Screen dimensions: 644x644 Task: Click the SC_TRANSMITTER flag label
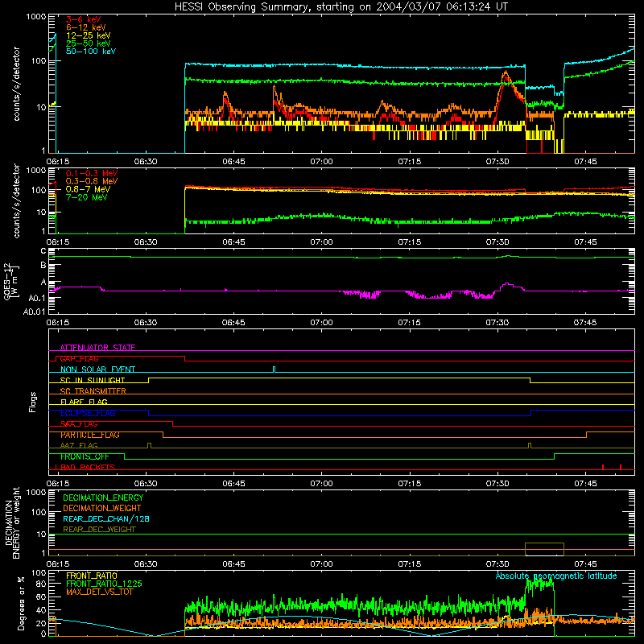93,391
